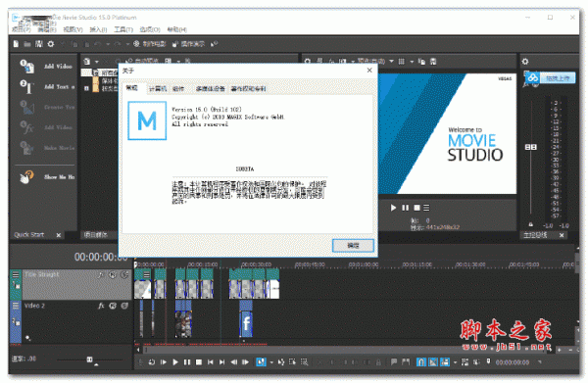Viewport: 588px width, 383px height.
Task: Go to project end in timeline transport
Action: (222, 362)
